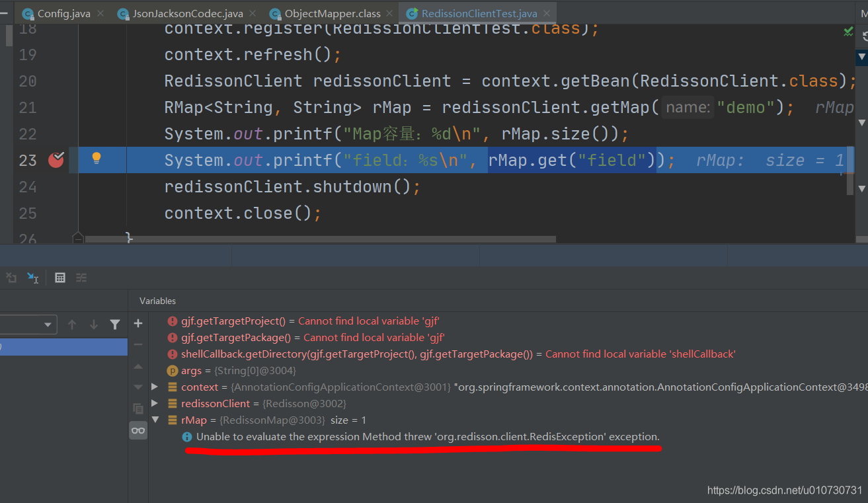This screenshot has width=868, height=503.
Task: Open debugger layout settings icon
Action: coord(82,278)
